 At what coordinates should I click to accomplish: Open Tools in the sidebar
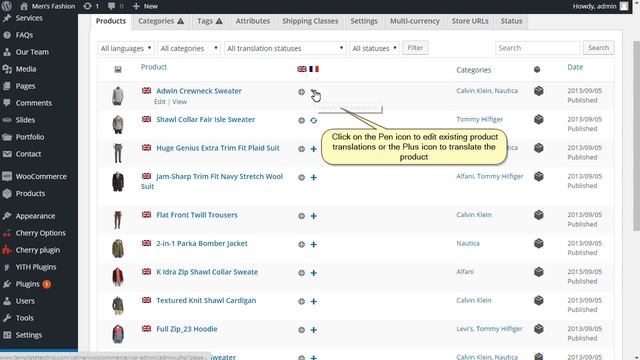pyautogui.click(x=24, y=318)
